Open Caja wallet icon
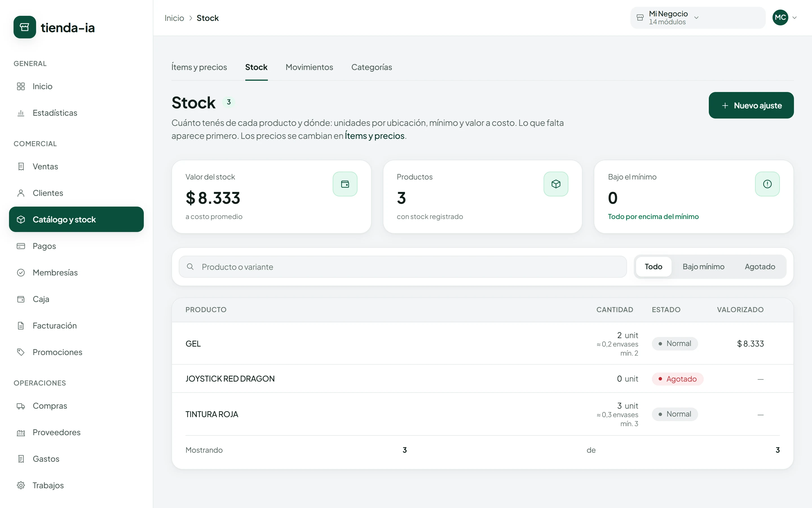This screenshot has width=812, height=508. pyautogui.click(x=21, y=299)
